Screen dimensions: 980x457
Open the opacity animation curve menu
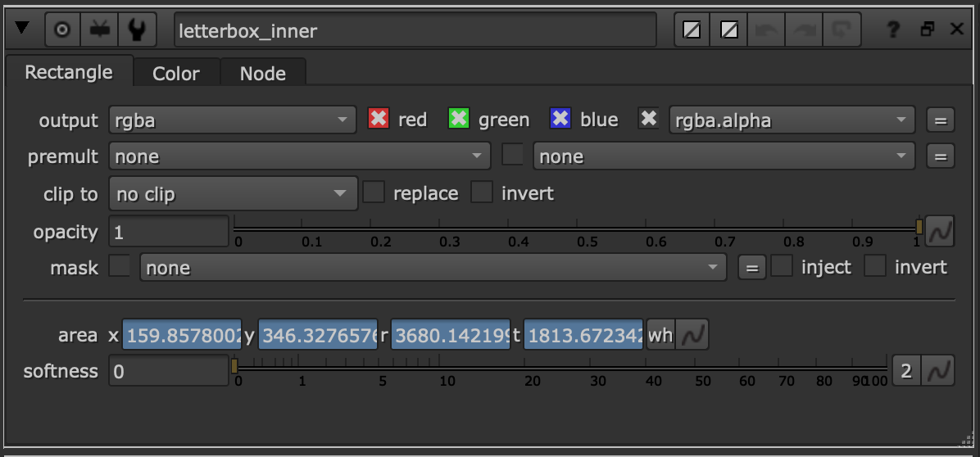point(938,232)
